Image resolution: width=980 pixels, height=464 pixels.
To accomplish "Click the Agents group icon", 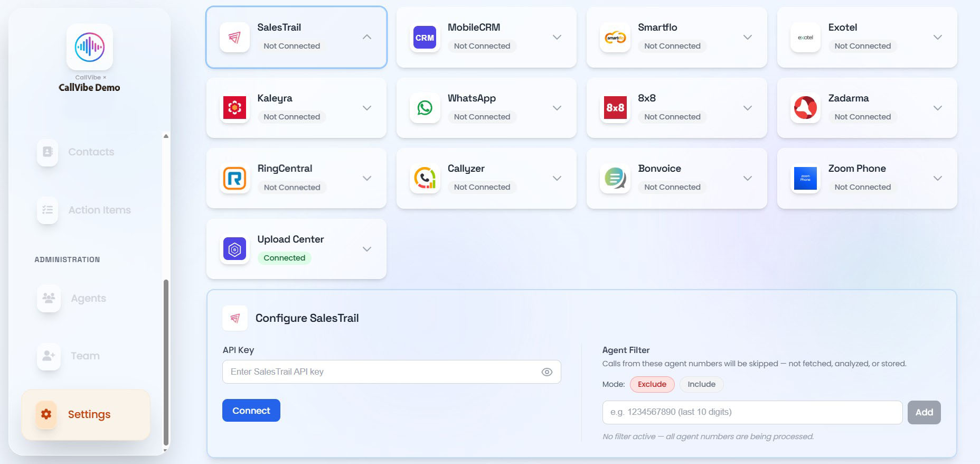I will (x=49, y=298).
